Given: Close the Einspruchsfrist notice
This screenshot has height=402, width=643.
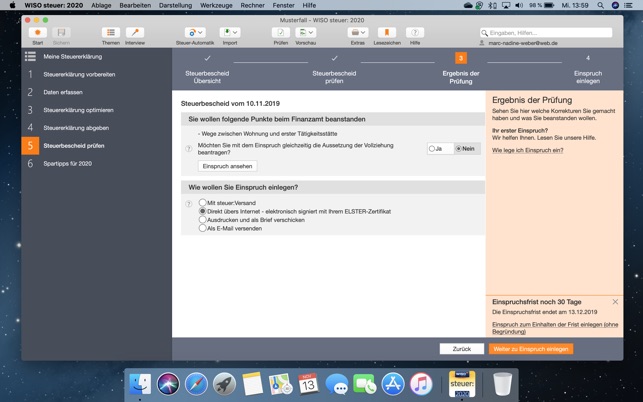Looking at the screenshot, I should click(x=615, y=302).
